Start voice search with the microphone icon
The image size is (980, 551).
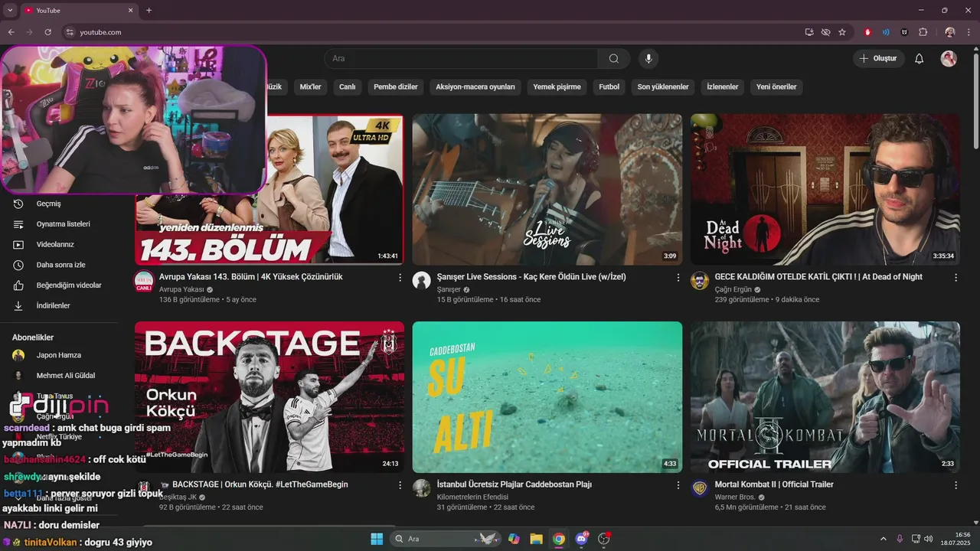pos(648,59)
